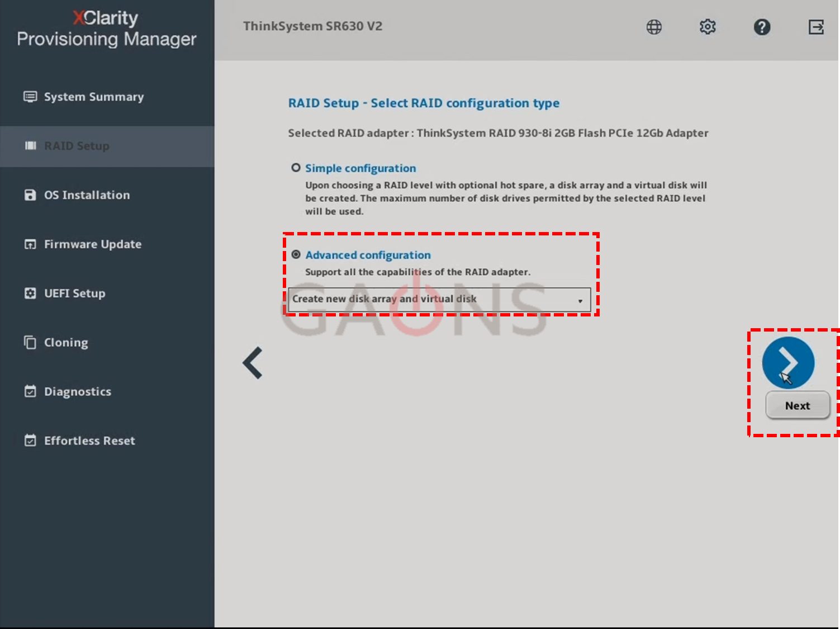Image resolution: width=840 pixels, height=629 pixels.
Task: Click the language globe icon
Action: point(654,27)
